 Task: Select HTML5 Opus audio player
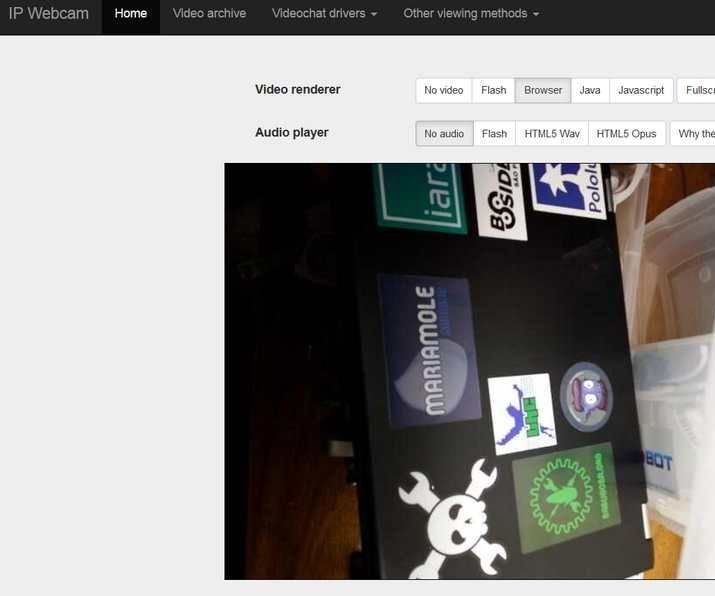tap(627, 134)
